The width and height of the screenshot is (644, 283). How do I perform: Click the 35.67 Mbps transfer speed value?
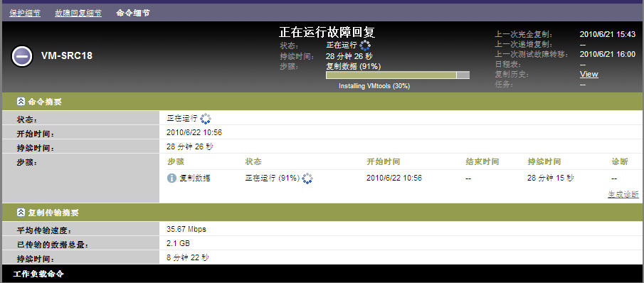coord(186,229)
